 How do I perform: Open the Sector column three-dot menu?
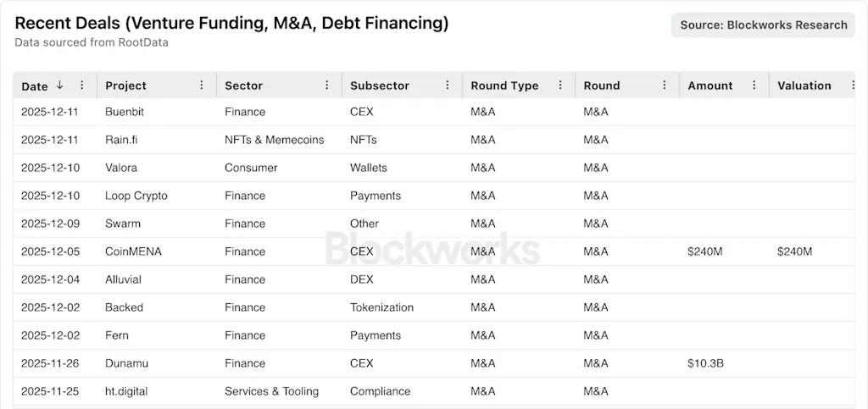click(x=327, y=86)
